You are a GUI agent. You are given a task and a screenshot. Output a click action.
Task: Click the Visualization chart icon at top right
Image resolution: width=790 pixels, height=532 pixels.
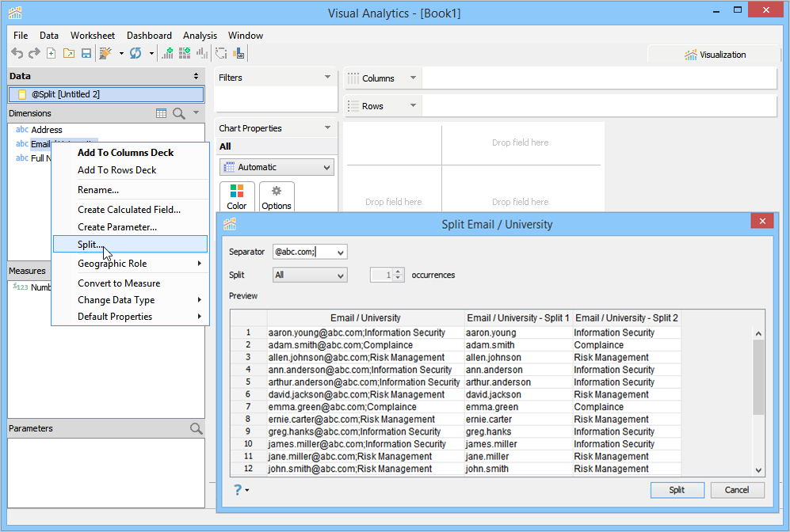point(691,55)
